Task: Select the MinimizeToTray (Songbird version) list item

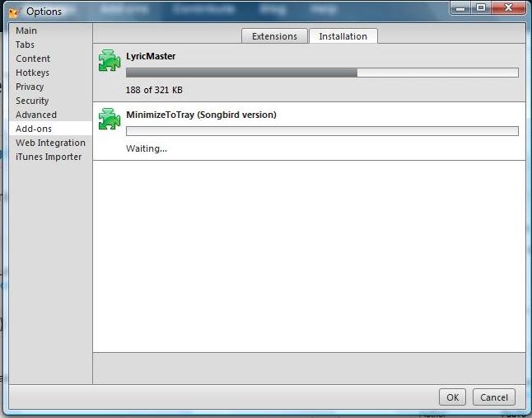Action: [x=309, y=131]
